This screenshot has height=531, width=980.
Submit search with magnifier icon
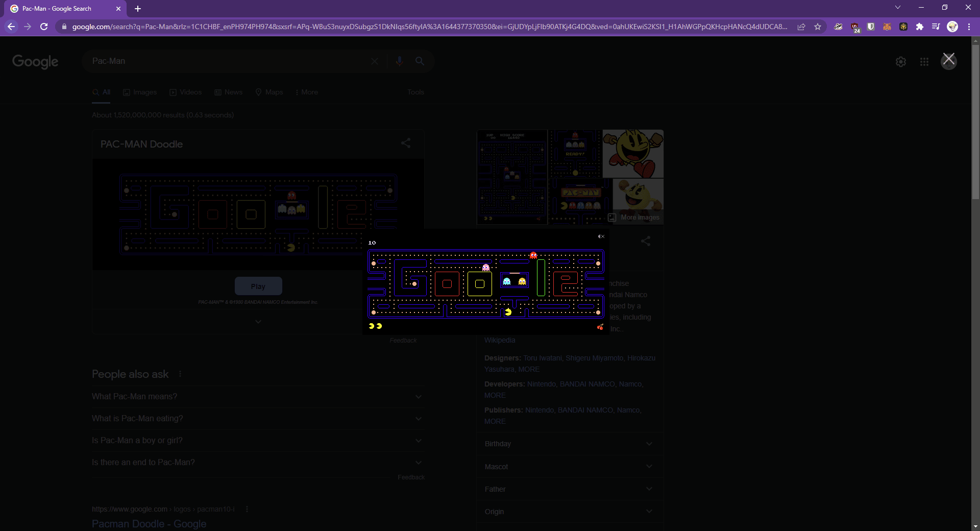click(x=420, y=61)
